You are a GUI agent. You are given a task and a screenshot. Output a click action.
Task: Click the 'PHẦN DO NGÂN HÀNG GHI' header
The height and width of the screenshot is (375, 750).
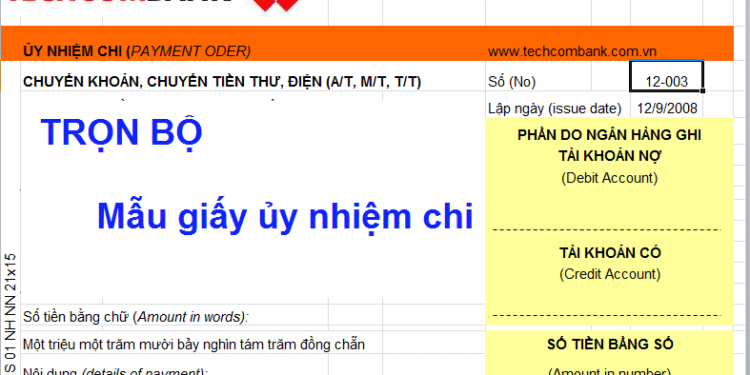pos(609,135)
